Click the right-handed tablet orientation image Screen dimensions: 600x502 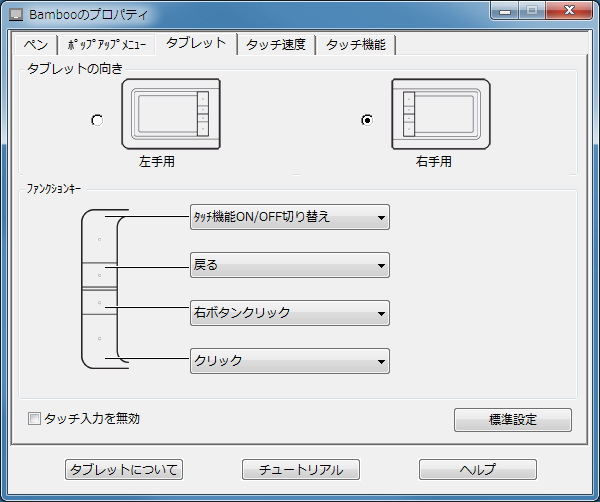click(441, 114)
